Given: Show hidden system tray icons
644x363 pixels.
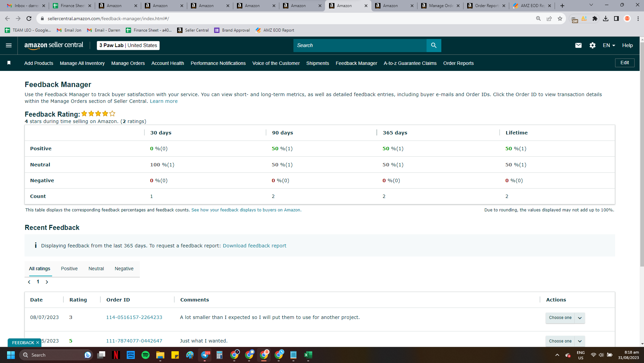Looking at the screenshot, I should tap(557, 355).
